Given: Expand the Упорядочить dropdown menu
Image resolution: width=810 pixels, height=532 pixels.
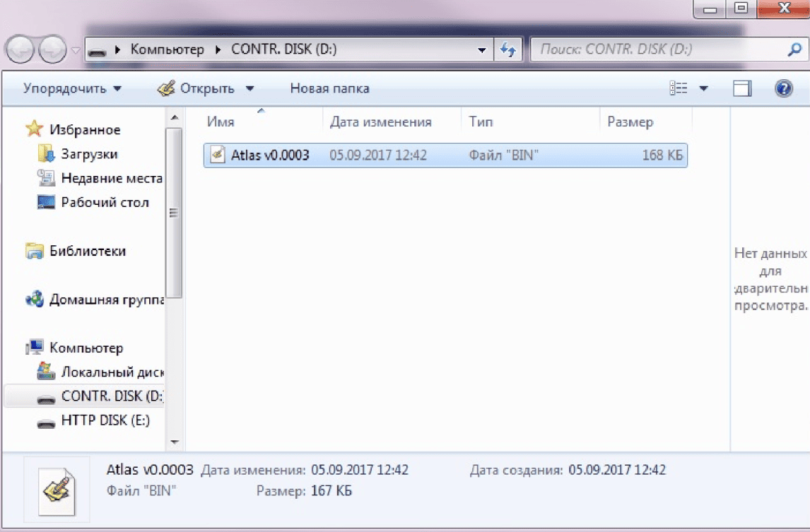Looking at the screenshot, I should pyautogui.click(x=72, y=88).
